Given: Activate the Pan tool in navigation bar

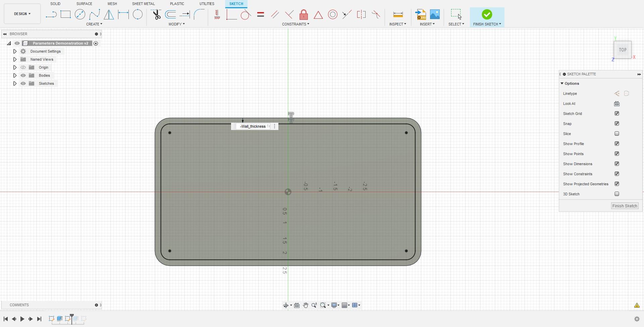Looking at the screenshot, I should point(306,305).
